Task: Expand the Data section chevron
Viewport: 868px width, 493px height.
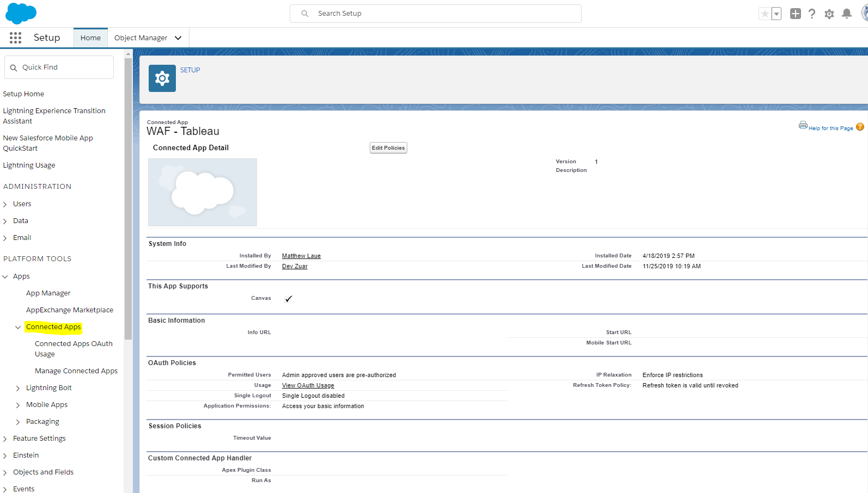Action: 5,221
